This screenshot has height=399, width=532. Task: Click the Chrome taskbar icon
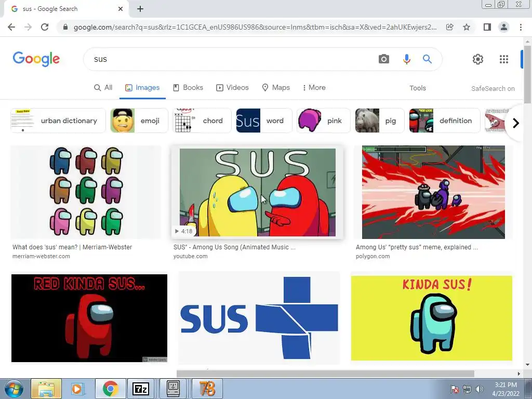point(110,389)
